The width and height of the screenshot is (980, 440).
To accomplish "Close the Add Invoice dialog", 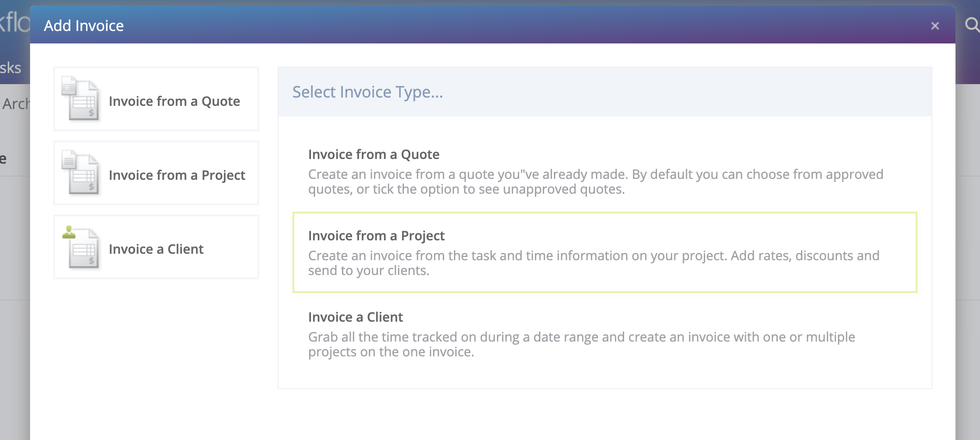I will point(935,26).
